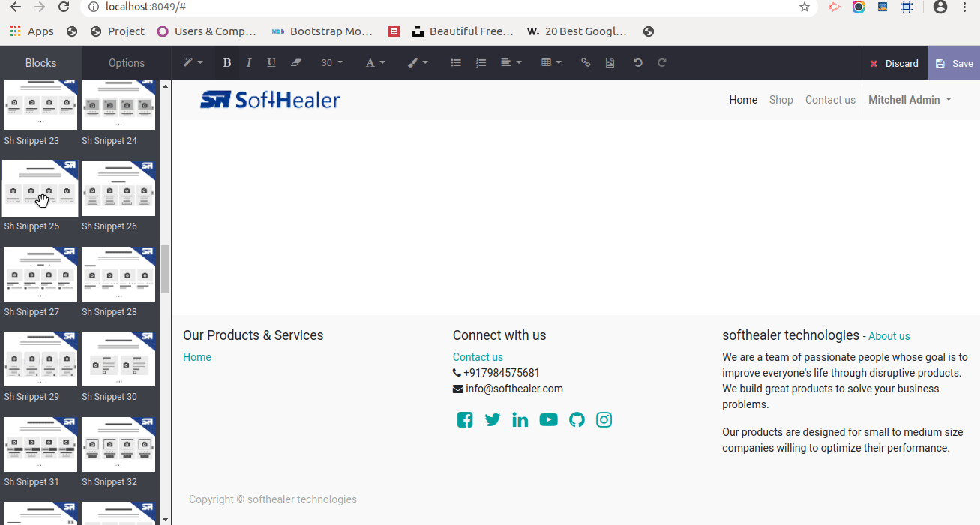Expand the Mitchell Admin user dropdown
980x525 pixels.
[x=910, y=100]
